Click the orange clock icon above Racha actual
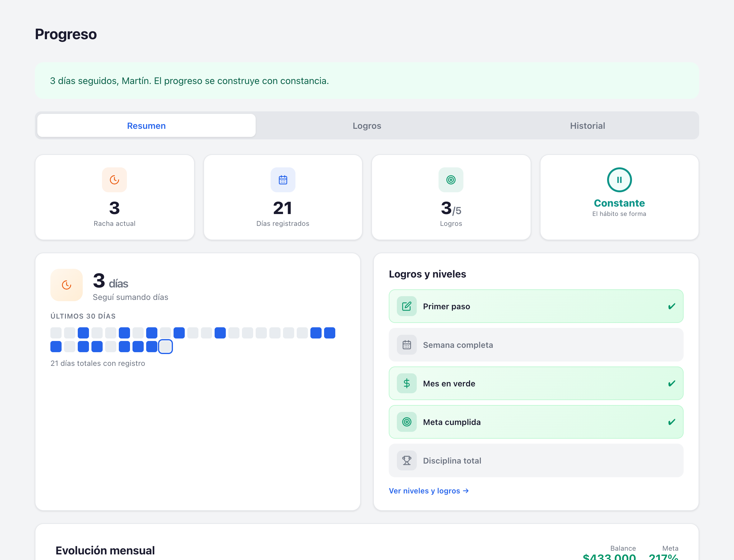734x560 pixels. pos(114,180)
